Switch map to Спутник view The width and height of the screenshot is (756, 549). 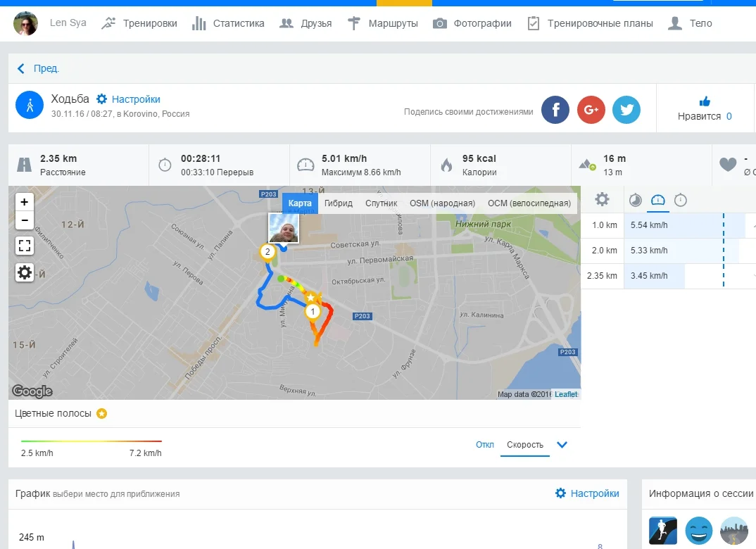click(381, 203)
